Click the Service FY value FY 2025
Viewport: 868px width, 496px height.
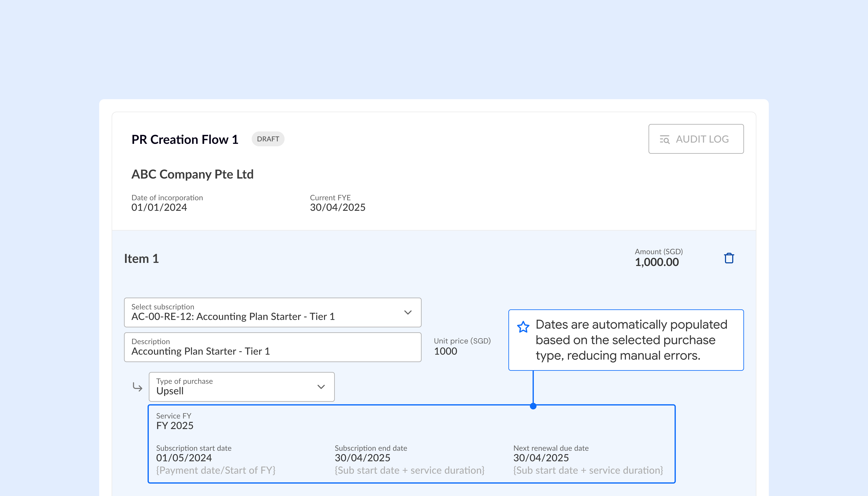pyautogui.click(x=175, y=426)
